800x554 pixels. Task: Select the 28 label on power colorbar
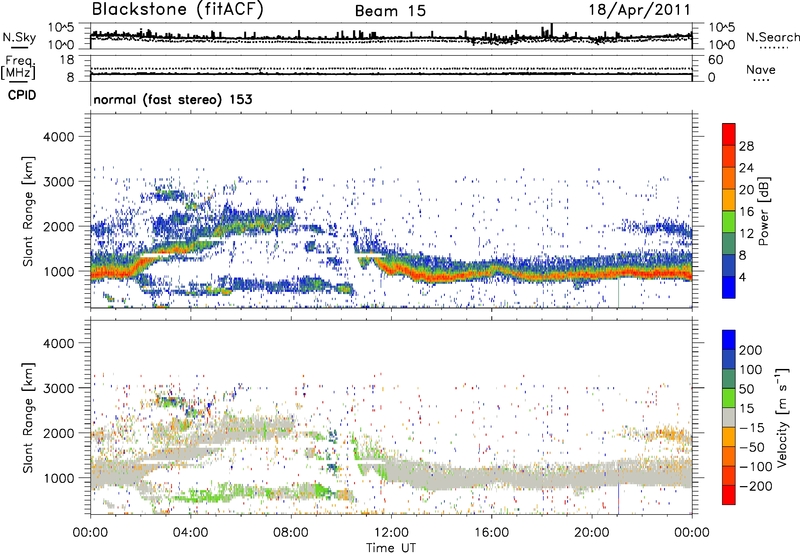pyautogui.click(x=746, y=146)
